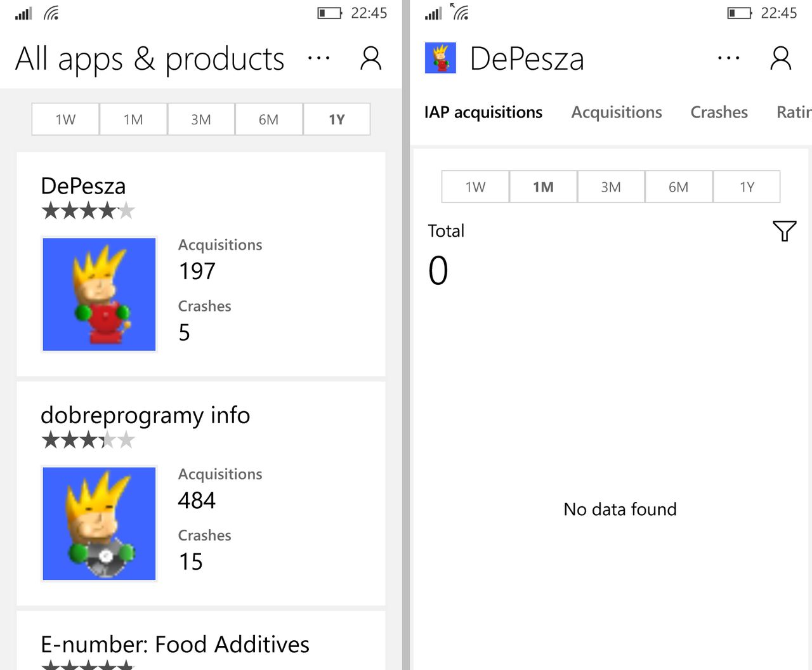Open the DePesza app thumbnail image
The width and height of the screenshot is (812, 670).
pyautogui.click(x=99, y=294)
